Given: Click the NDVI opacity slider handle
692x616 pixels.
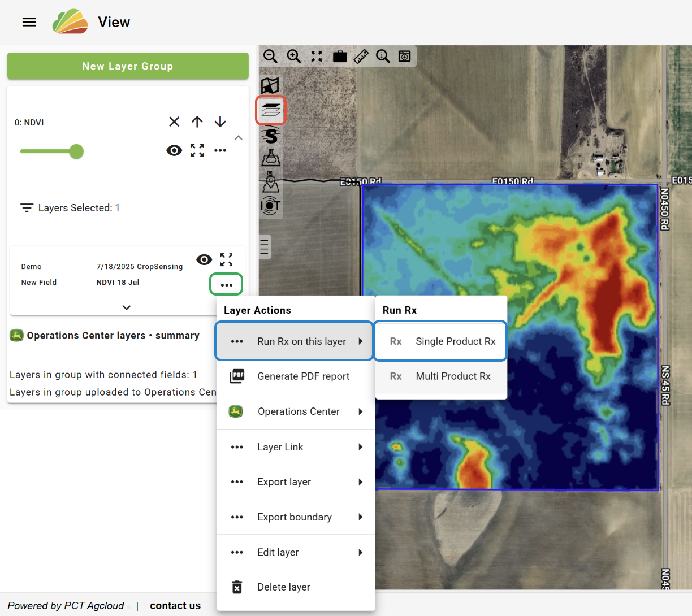Looking at the screenshot, I should 76,151.
